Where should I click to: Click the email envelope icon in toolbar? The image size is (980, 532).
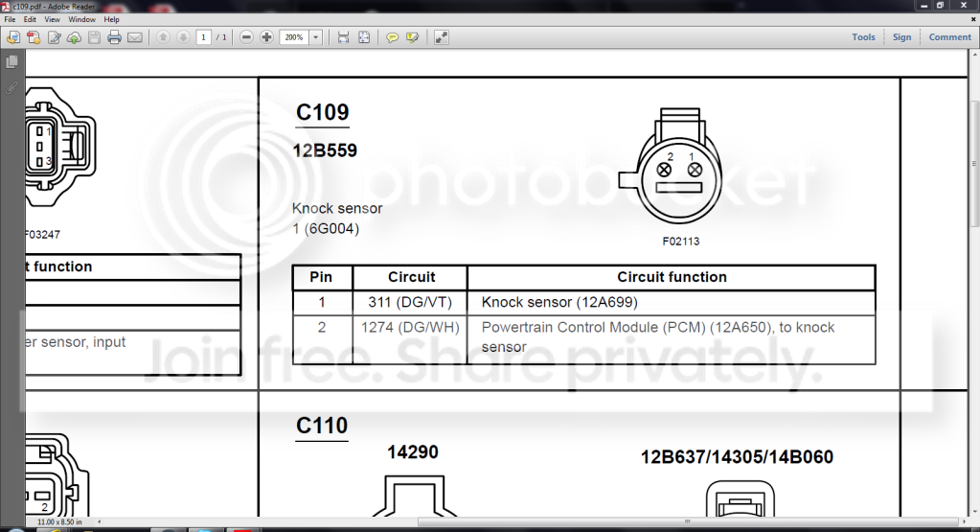(134, 37)
